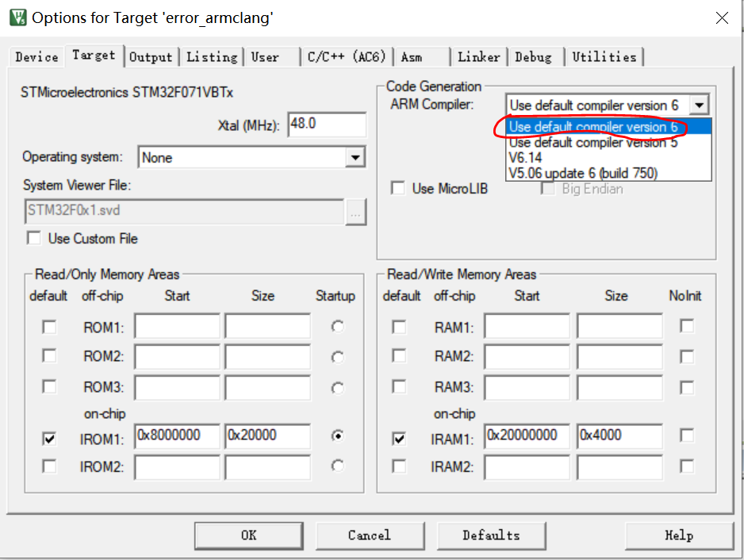
Task: Click the uVision icon in title bar
Action: point(17,17)
